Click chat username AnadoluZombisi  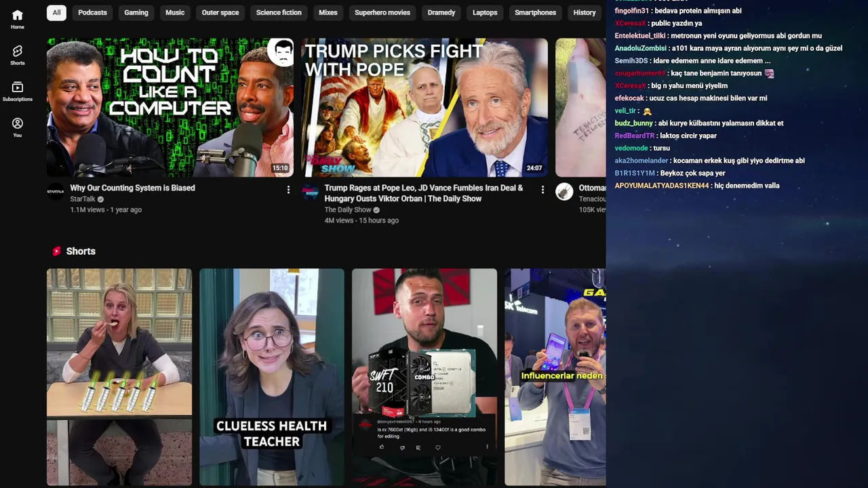coord(640,48)
